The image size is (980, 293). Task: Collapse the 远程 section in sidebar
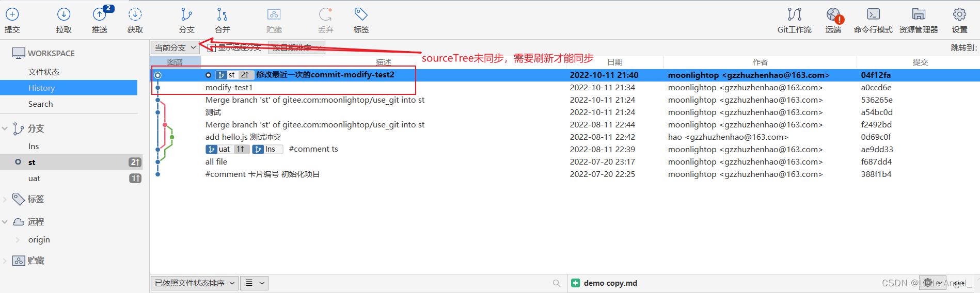(5, 222)
